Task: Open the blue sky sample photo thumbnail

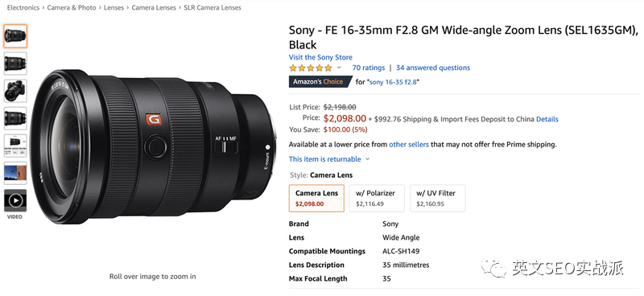Action: point(15,173)
